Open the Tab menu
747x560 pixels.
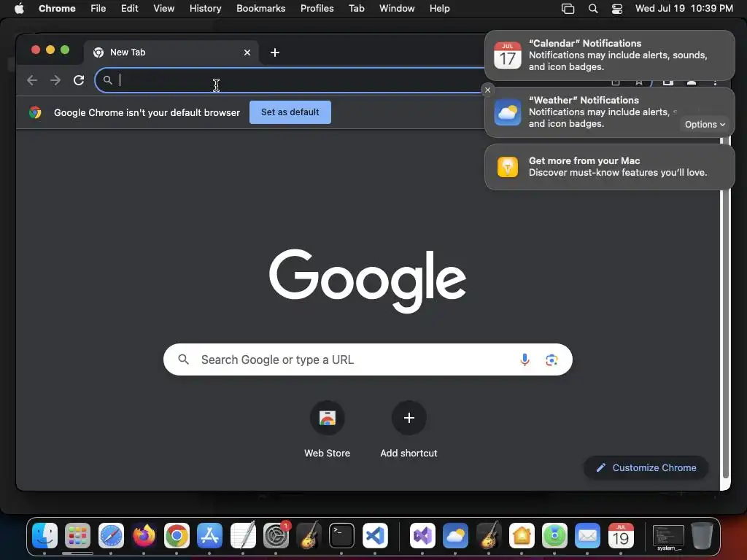[x=356, y=9]
